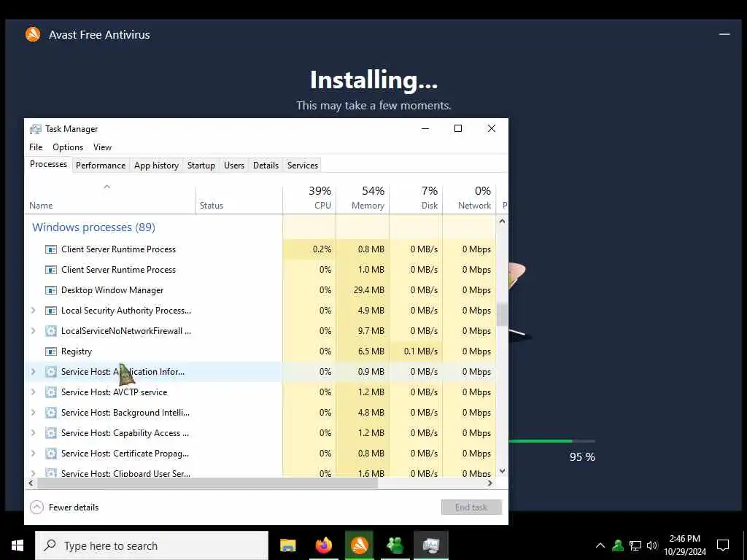Viewport: 747px width, 560px height.
Task: Show hidden system tray icons
Action: pyautogui.click(x=600, y=545)
